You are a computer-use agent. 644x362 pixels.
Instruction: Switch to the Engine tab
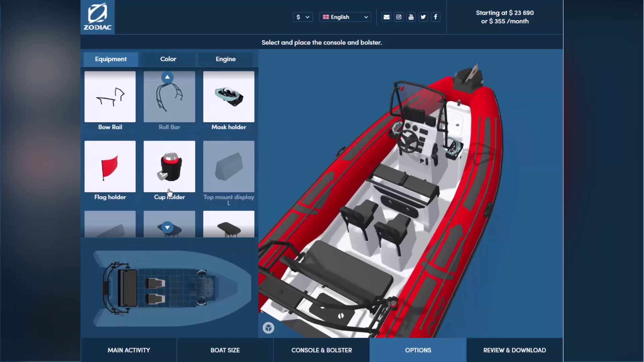[225, 59]
